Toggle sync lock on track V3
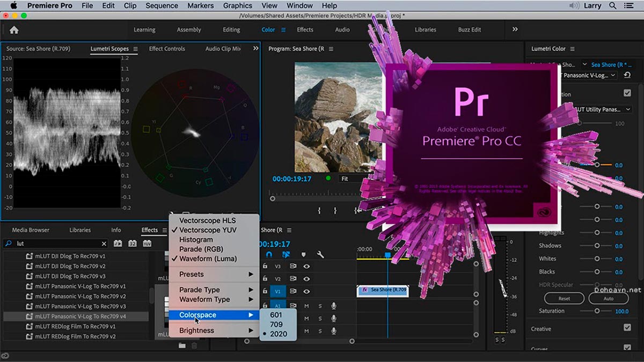The width and height of the screenshot is (644, 362). [x=294, y=266]
